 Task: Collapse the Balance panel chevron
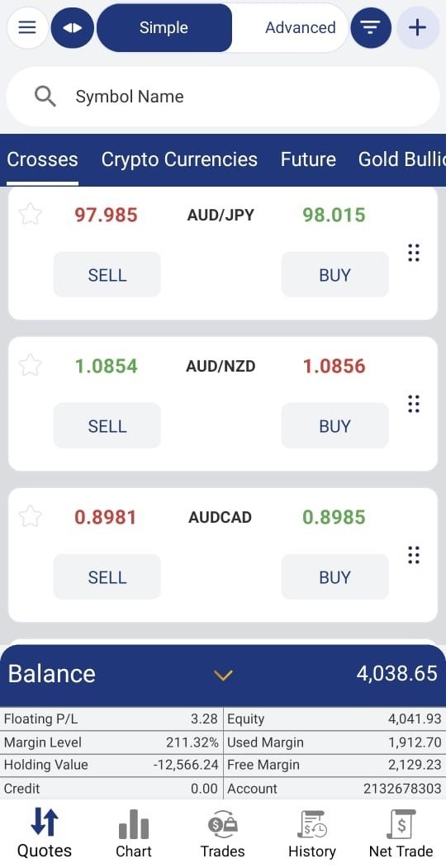[223, 675]
